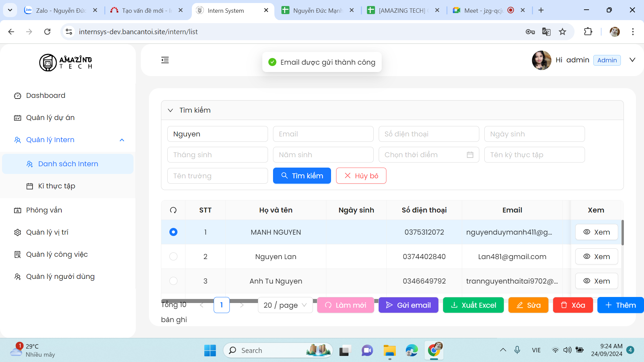Select the radio button for Nguyen Lan
Screen dimensions: 644x362
tap(173, 256)
